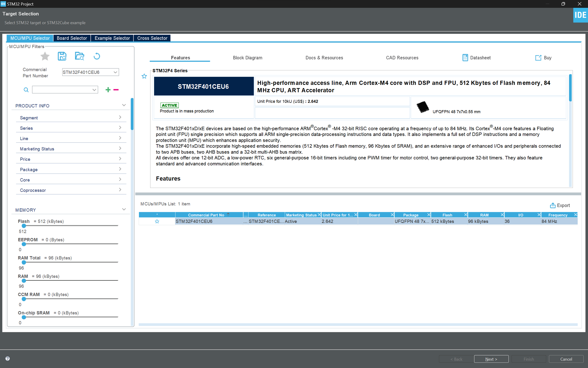The height and width of the screenshot is (368, 588).
Task: Open the Datasheet document icon
Action: point(465,58)
